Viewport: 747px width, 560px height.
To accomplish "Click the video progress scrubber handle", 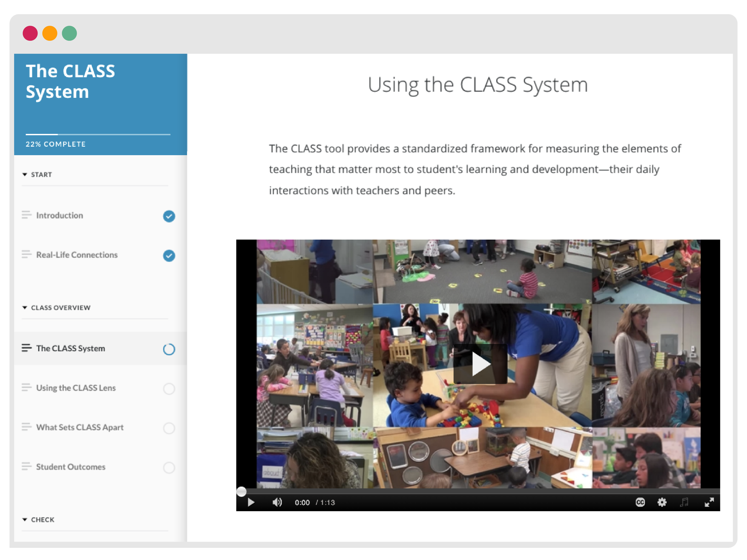I will point(241,491).
